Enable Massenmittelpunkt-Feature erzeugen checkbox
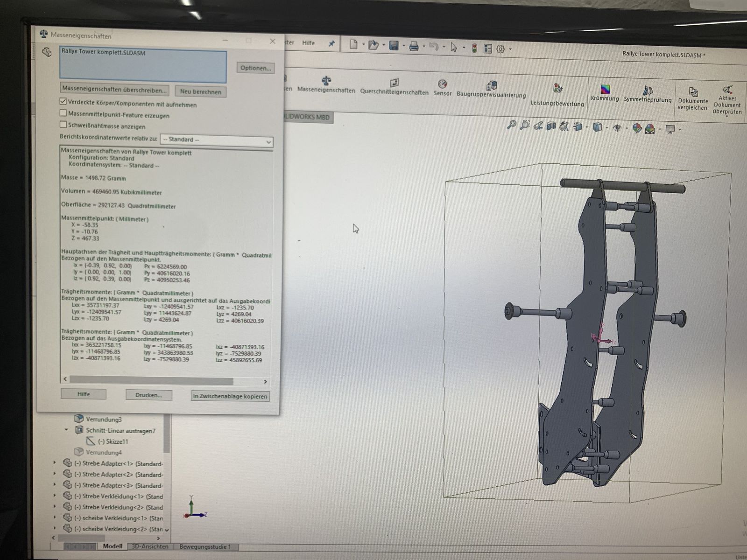The width and height of the screenshot is (747, 560). (x=63, y=113)
